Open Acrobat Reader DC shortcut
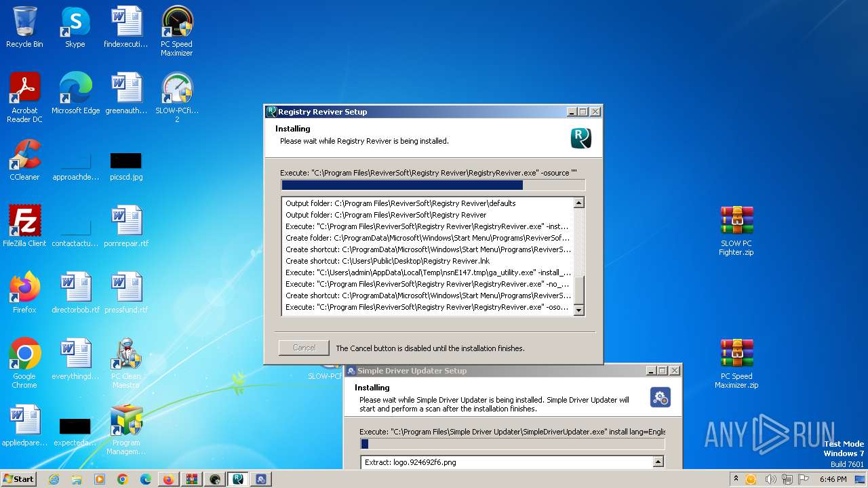The height and width of the screenshot is (488, 868). click(x=24, y=98)
